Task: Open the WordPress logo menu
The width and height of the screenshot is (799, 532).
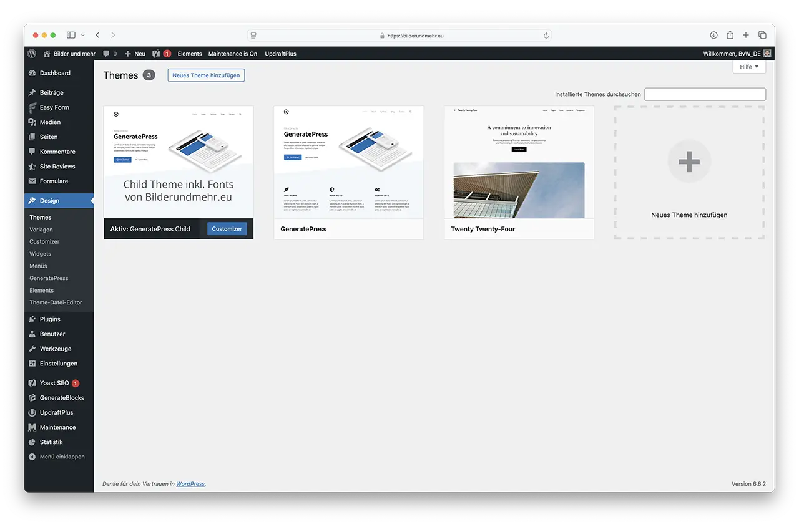Action: [32, 54]
